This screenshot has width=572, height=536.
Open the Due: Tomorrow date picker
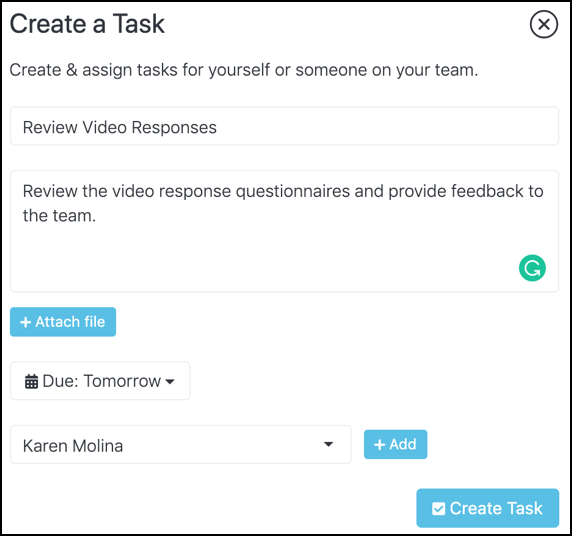pos(100,381)
